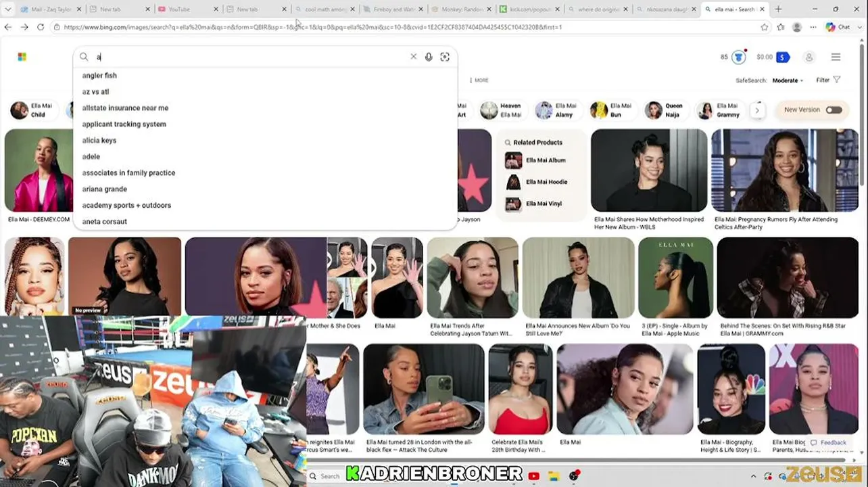Click the Queen Naija chip
The width and height of the screenshot is (868, 487).
[665, 110]
